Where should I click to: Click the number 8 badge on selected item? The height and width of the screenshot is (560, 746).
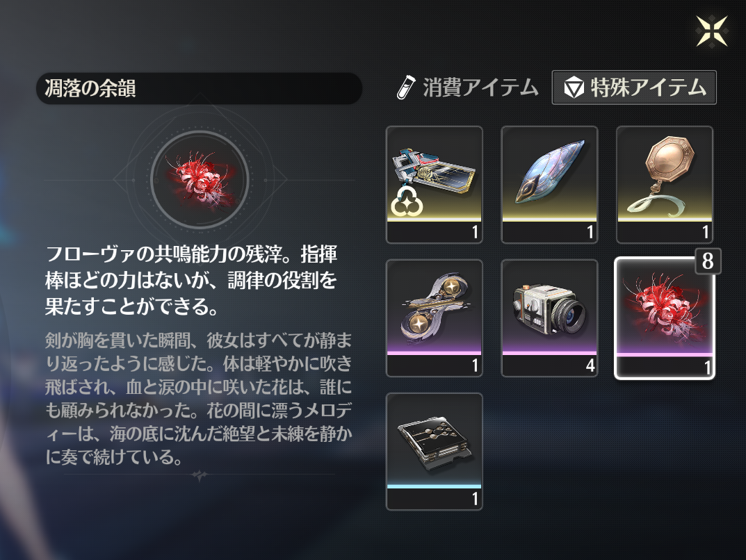tap(708, 261)
